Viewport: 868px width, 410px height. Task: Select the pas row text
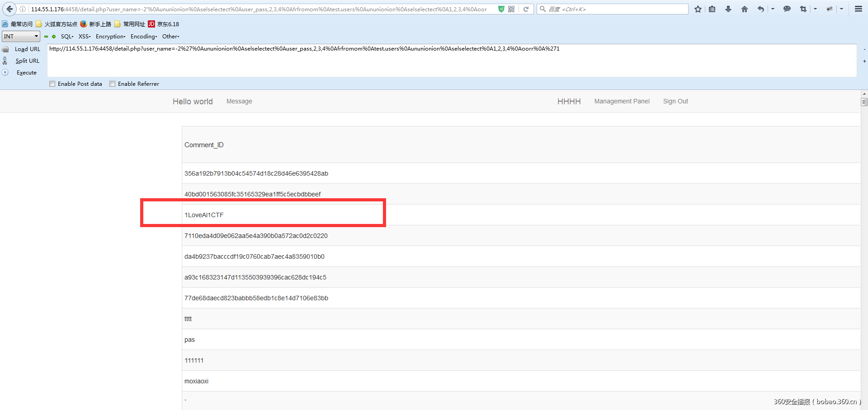click(x=189, y=340)
